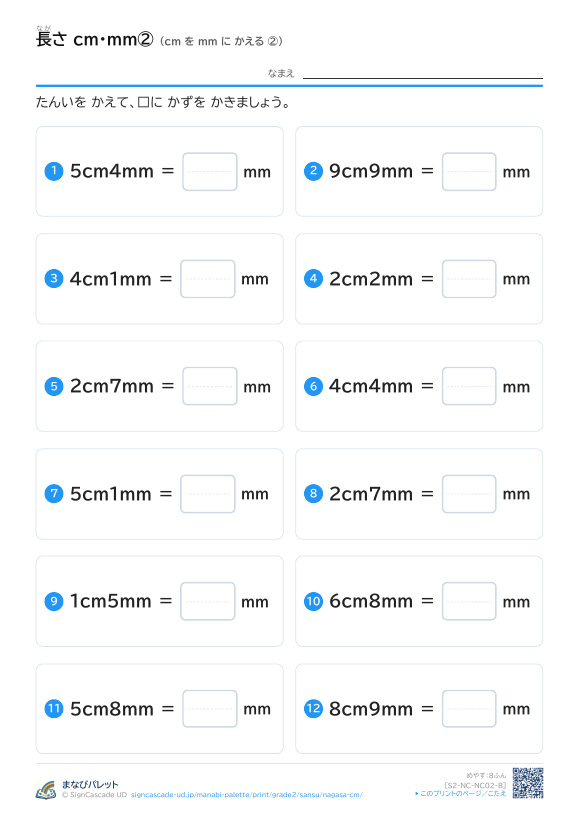Click the blue number 10 badge
This screenshot has width=580, height=820.
(313, 601)
